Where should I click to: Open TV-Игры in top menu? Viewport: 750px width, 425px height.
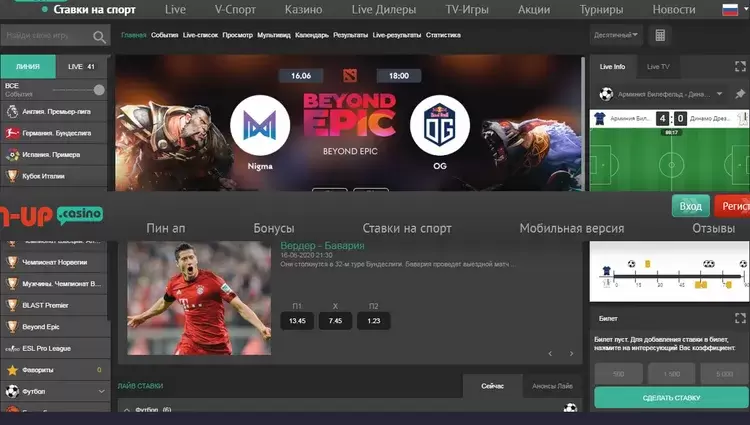467,9
